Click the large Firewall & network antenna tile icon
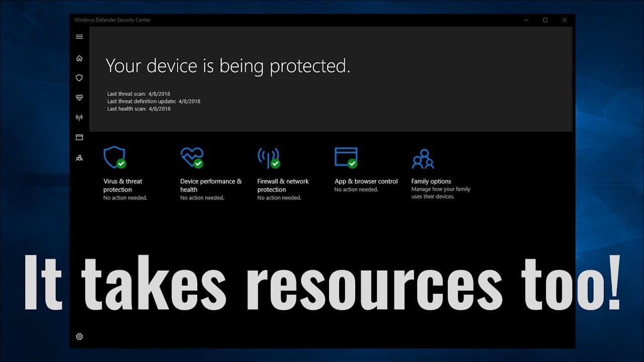 point(269,157)
